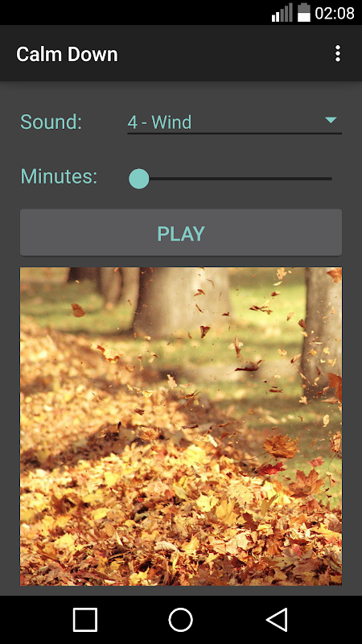The height and width of the screenshot is (644, 362).
Task: Tap the Android back triangle button
Action: click(x=277, y=619)
